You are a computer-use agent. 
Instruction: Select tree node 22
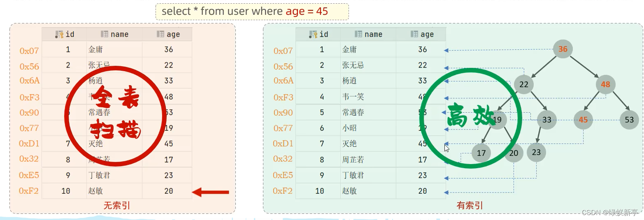click(x=523, y=85)
